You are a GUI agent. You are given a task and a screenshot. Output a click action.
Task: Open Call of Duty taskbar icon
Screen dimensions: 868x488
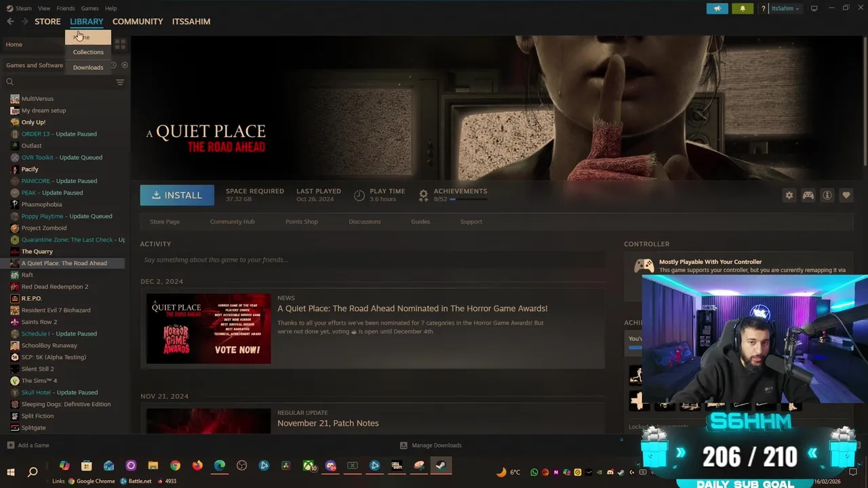[x=397, y=466]
